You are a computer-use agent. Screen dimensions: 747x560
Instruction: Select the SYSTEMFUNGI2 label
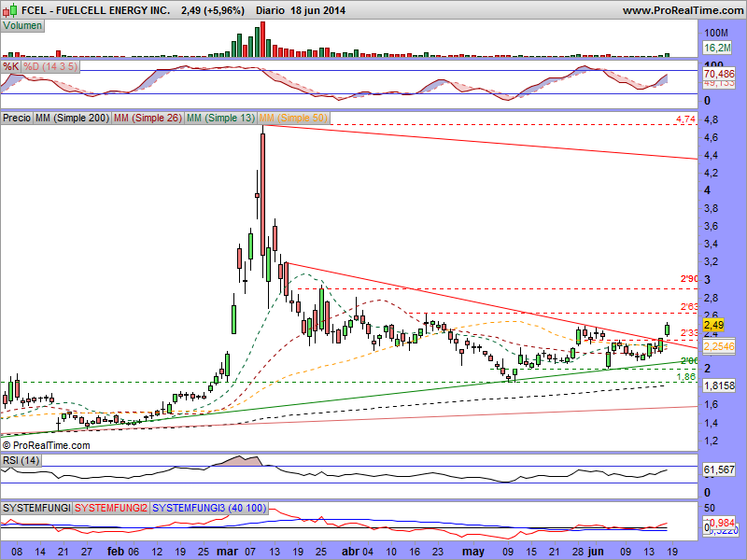tap(111, 508)
